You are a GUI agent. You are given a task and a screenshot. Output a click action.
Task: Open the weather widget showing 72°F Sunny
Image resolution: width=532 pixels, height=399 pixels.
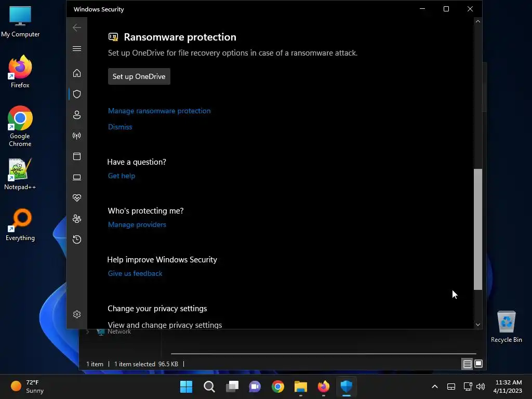[28, 387]
